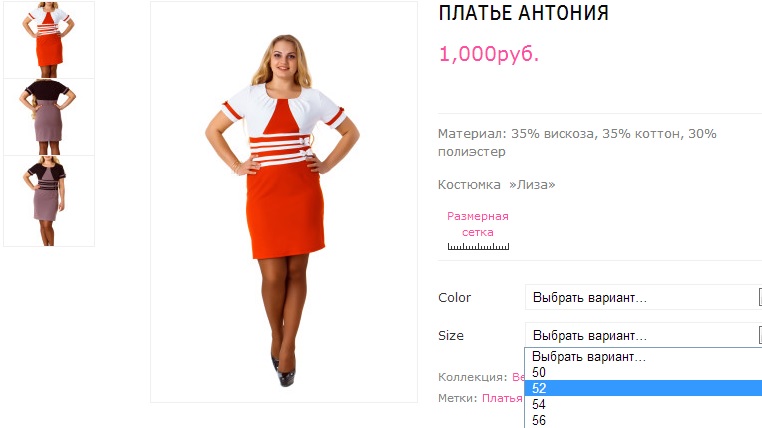Image resolution: width=762 pixels, height=428 pixels.
Task: Click the Color field label
Action: tap(454, 297)
